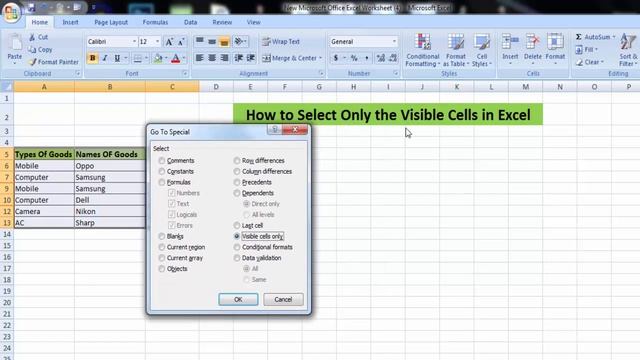Click the Office button logo
Viewport: 640px width, 360px height.
pyautogui.click(x=11, y=12)
